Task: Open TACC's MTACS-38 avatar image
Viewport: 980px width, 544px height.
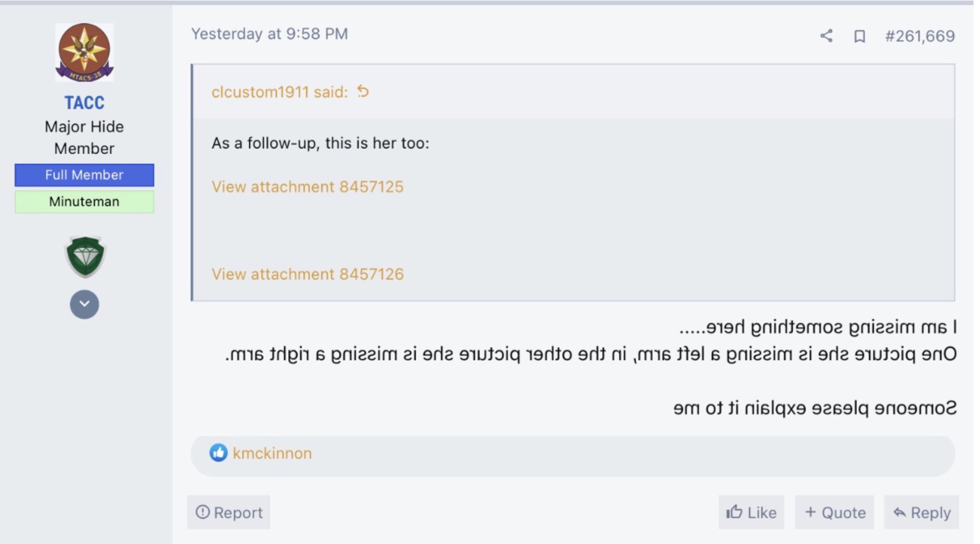Action: point(84,52)
